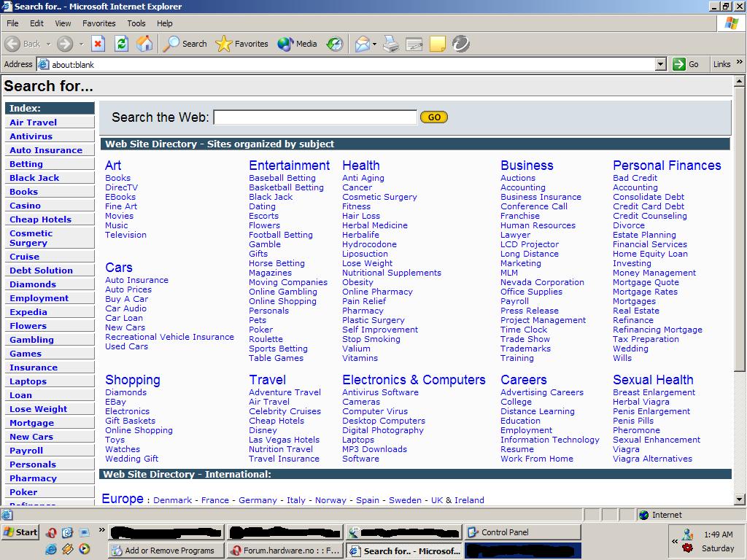This screenshot has height=560, width=747.
Task: Open the Online Pharmacy link under Health
Action: [377, 292]
